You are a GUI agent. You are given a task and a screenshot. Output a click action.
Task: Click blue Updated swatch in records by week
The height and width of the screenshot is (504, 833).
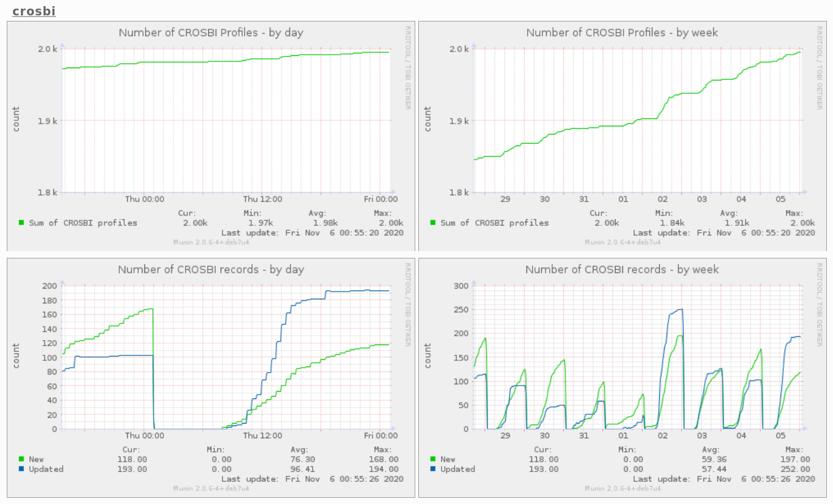click(x=433, y=469)
